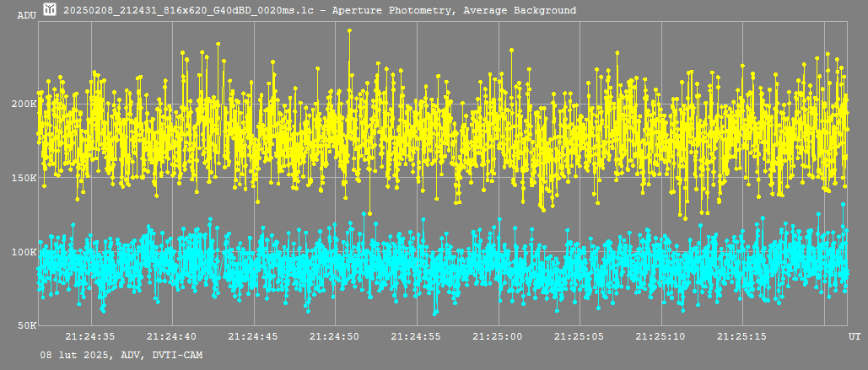The image size is (868, 370).
Task: Click the Tangra app icon in the title
Action: click(x=50, y=9)
